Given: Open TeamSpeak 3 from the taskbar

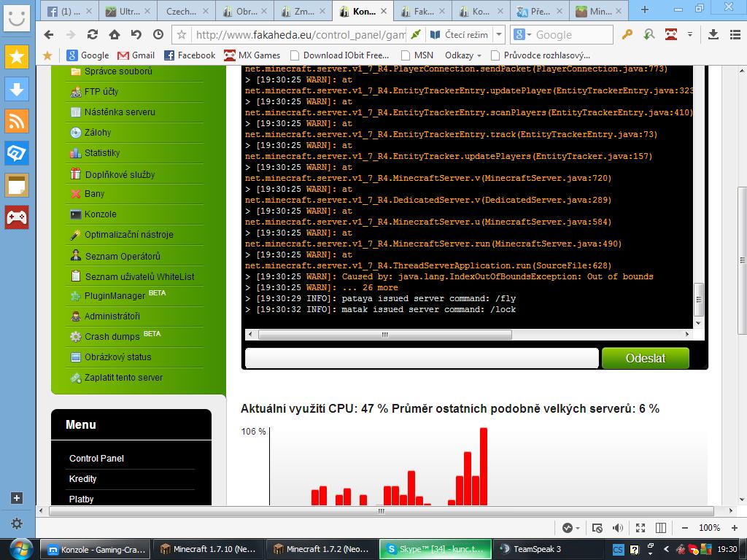Looking at the screenshot, I should click(x=548, y=549).
